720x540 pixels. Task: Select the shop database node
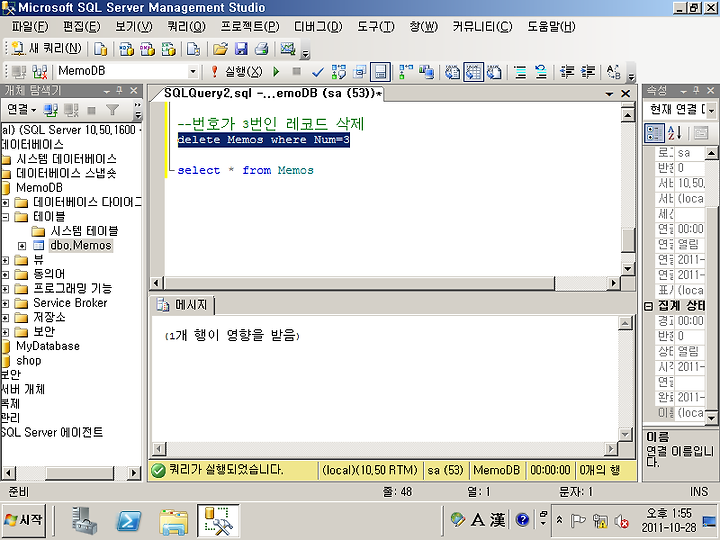coord(28,360)
